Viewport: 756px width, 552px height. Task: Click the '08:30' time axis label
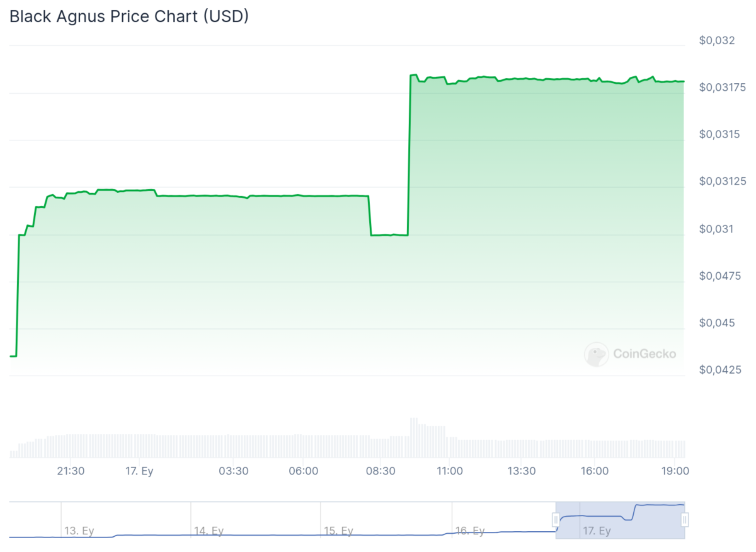pyautogui.click(x=380, y=471)
